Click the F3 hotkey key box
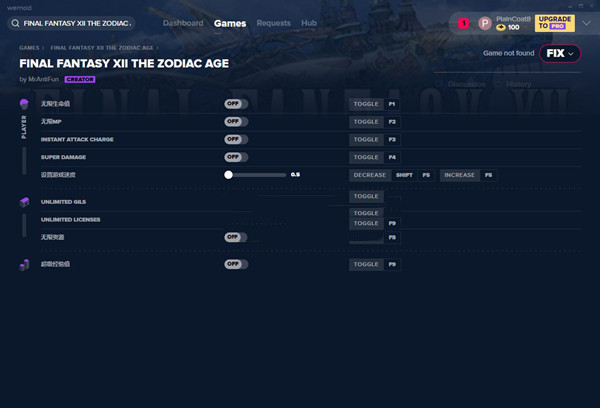 pyautogui.click(x=392, y=139)
